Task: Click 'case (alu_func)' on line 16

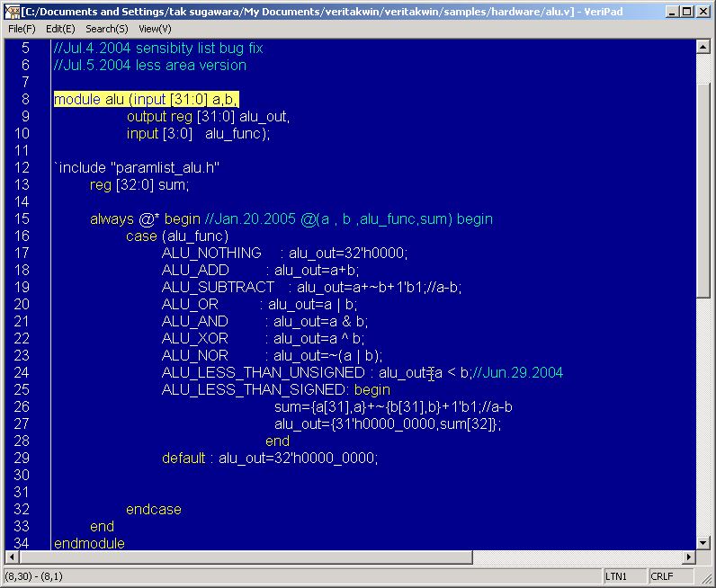Action: tap(177, 236)
